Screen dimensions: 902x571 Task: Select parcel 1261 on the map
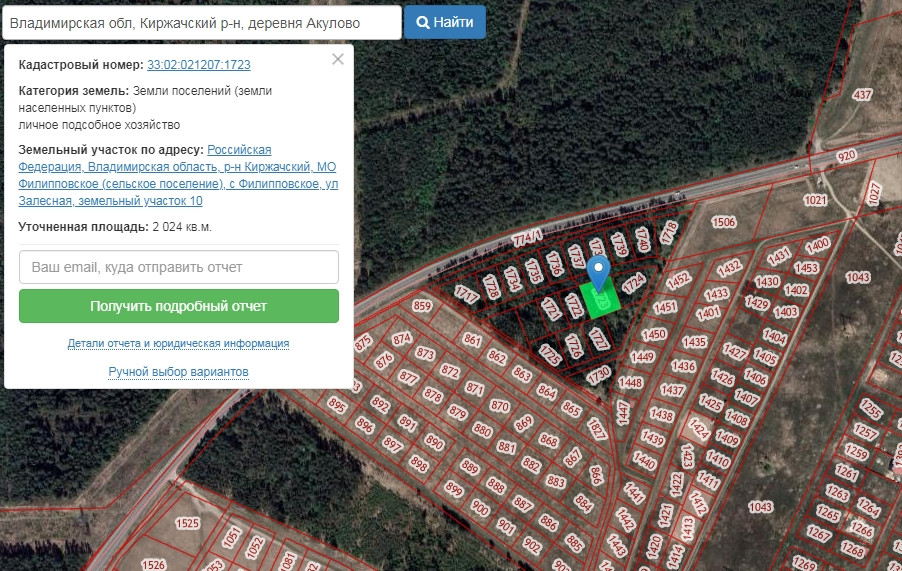coord(847,473)
